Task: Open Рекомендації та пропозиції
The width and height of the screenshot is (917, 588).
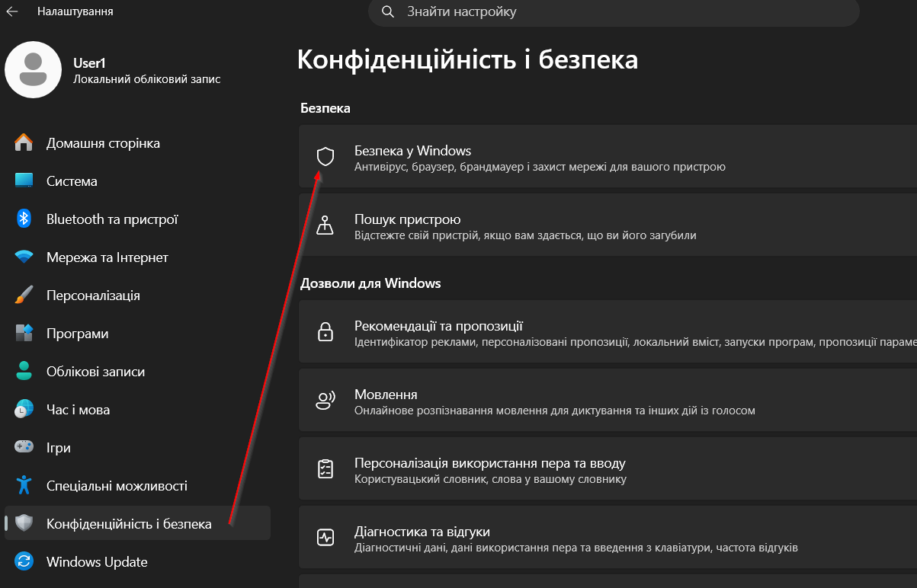Action: (608, 331)
